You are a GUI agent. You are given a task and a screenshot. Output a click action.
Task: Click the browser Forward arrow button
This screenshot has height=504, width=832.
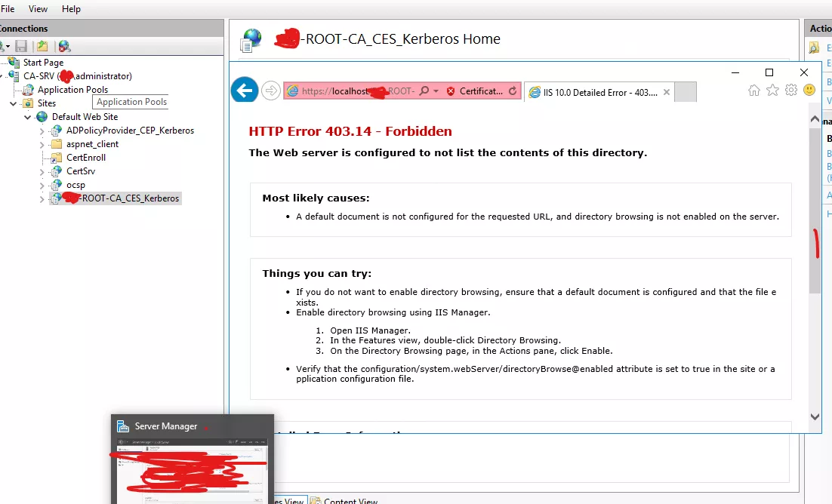[271, 91]
